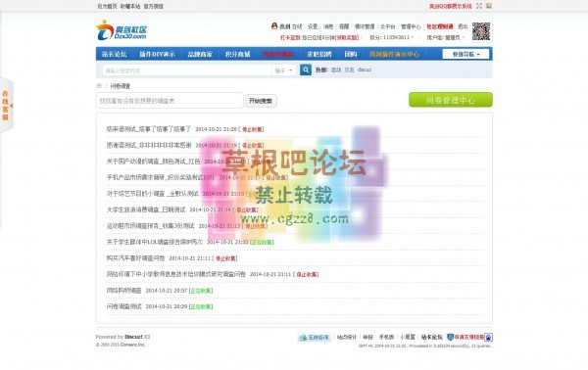Click hot search term discuz
The image size is (588, 370).
(365, 69)
